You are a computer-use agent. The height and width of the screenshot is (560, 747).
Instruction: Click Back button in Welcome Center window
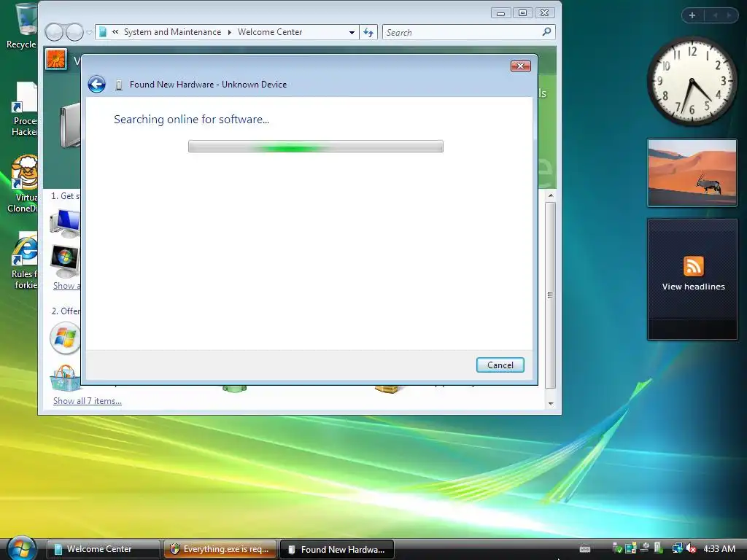click(x=54, y=32)
